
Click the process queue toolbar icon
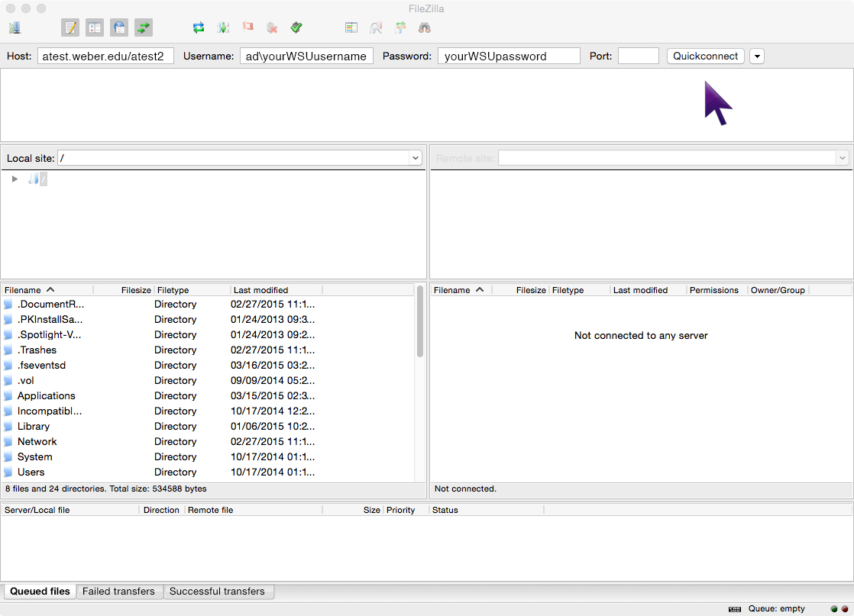(223, 28)
